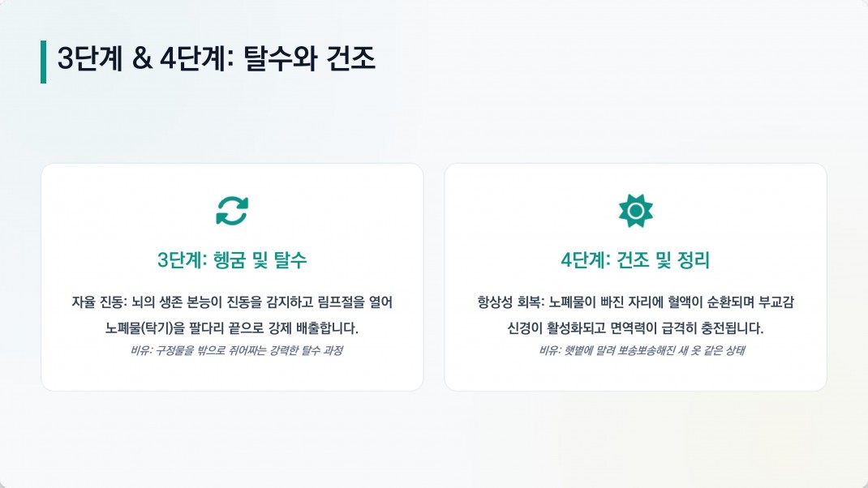Click the line starting with "노폐물(탁기)을 팔다리"

tap(232, 328)
